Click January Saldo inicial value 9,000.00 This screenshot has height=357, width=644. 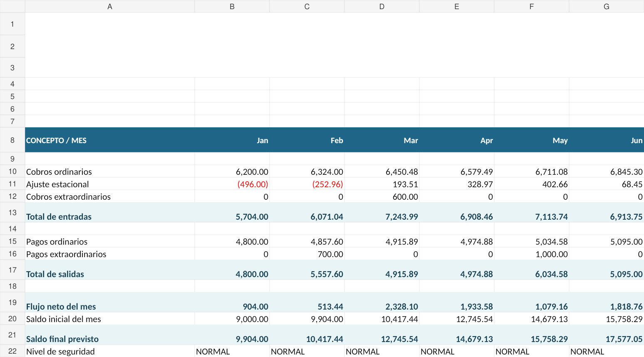coord(232,319)
